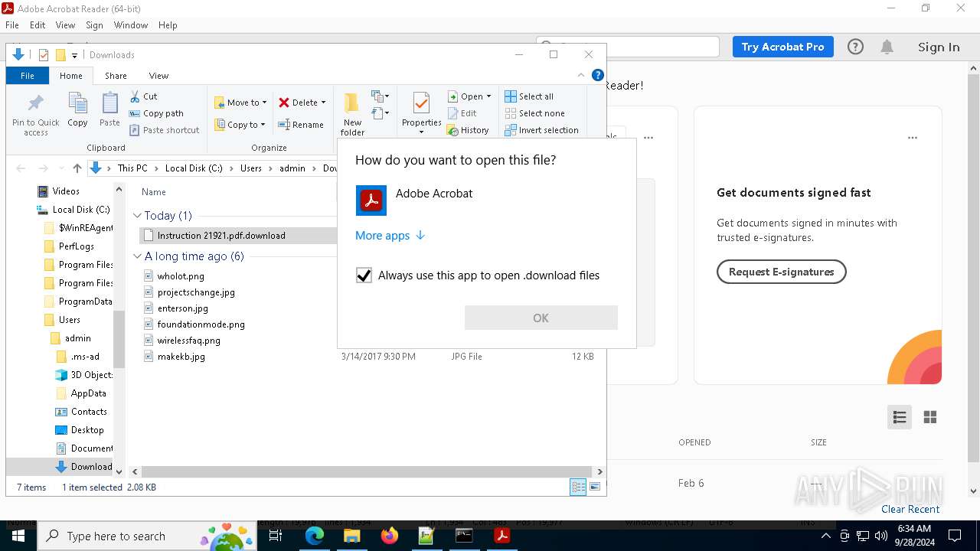The height and width of the screenshot is (551, 980).
Task: Switch Acrobat recent files to grid view
Action: [x=930, y=417]
